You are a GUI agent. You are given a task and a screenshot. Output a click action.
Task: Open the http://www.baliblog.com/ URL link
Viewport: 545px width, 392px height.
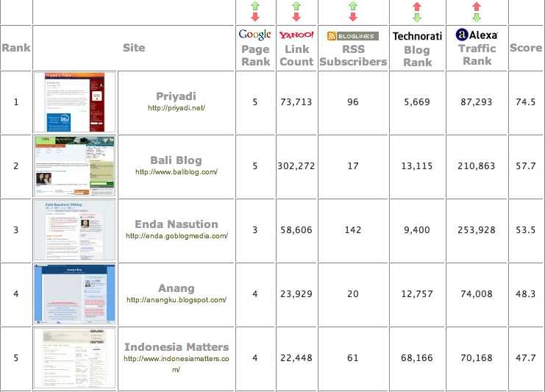[177, 172]
